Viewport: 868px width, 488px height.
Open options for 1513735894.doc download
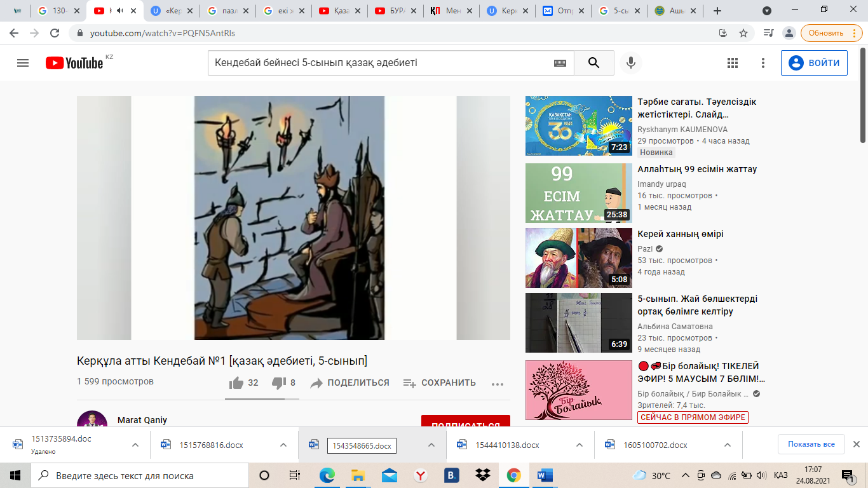tap(135, 445)
